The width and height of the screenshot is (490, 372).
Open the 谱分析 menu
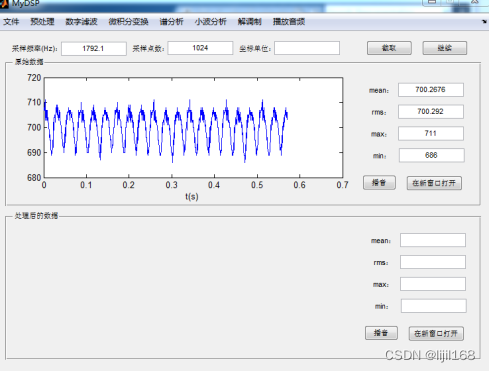171,22
